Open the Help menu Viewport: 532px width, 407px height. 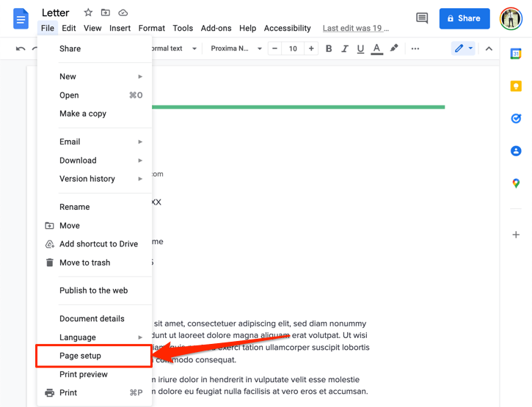click(248, 28)
